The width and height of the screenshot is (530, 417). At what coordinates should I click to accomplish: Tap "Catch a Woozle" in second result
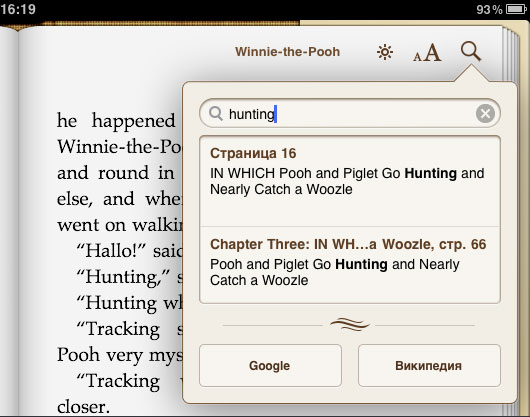pyautogui.click(x=259, y=280)
